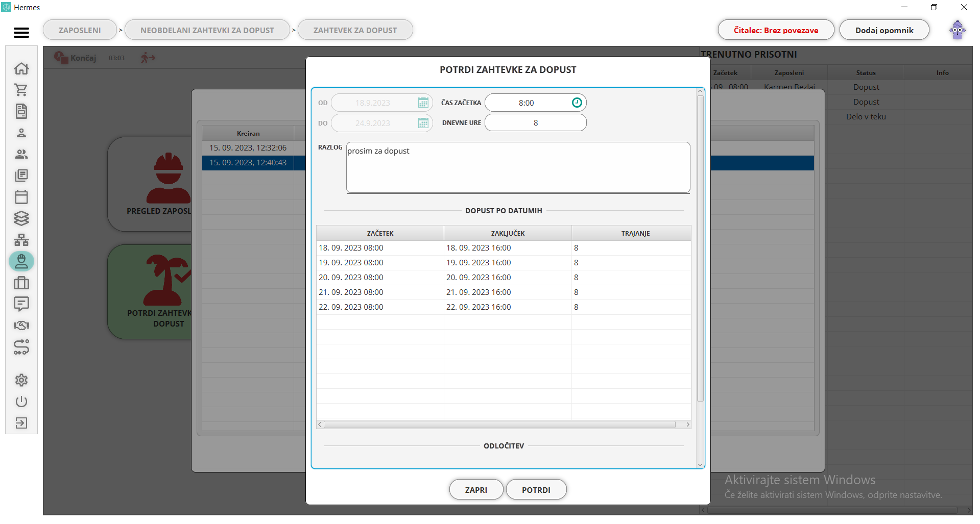980x524 pixels.
Task: Click the power icon in sidebar
Action: click(x=21, y=402)
